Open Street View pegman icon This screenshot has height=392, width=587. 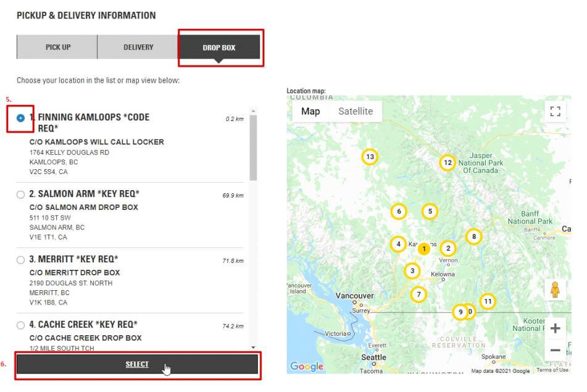coord(555,290)
